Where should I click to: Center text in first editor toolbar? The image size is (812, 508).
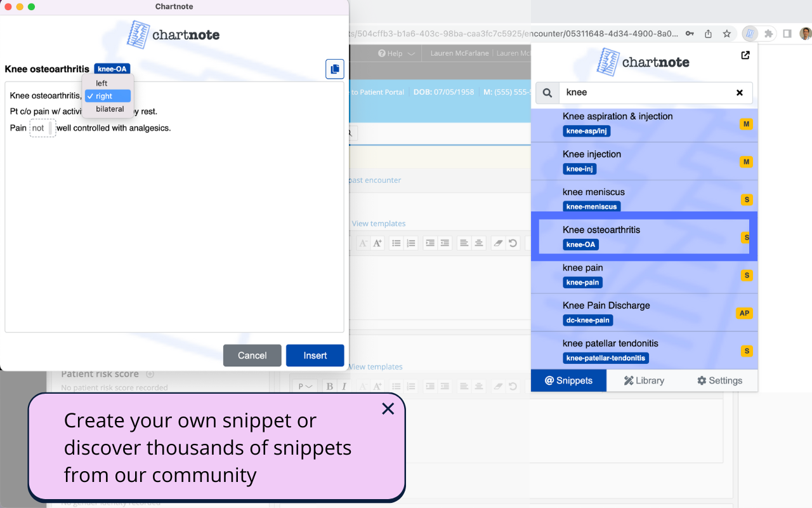pyautogui.click(x=479, y=243)
